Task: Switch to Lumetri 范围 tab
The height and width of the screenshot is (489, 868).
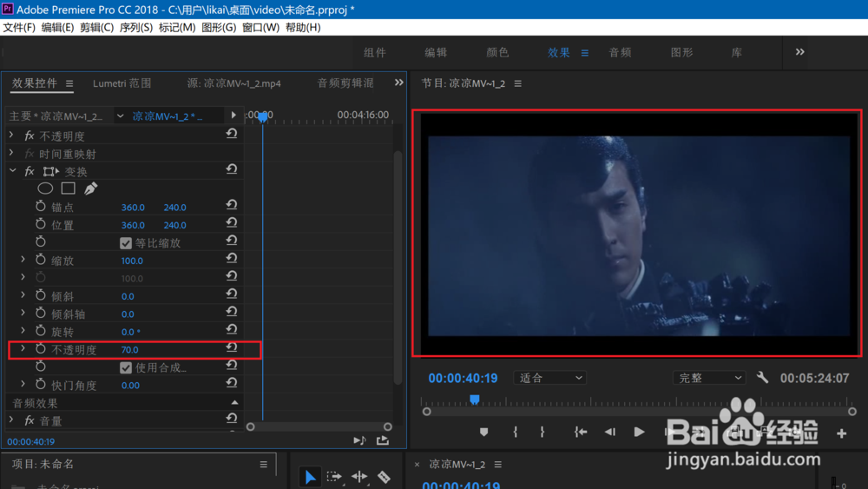Action: point(122,83)
